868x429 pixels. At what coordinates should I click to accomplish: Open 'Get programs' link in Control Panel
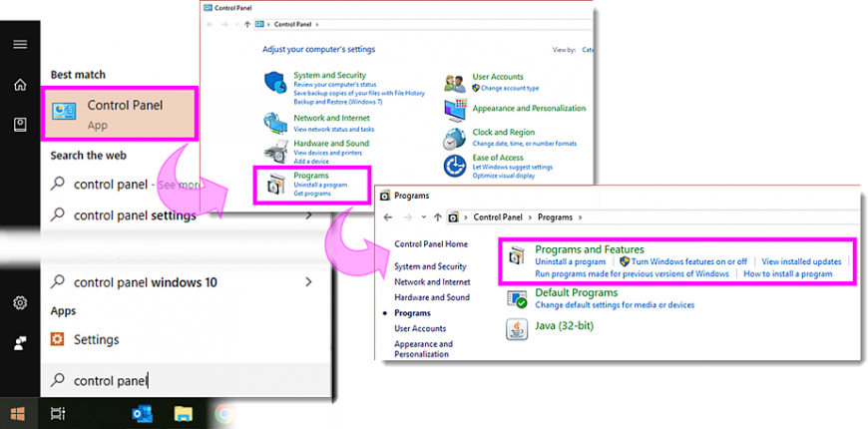[312, 194]
